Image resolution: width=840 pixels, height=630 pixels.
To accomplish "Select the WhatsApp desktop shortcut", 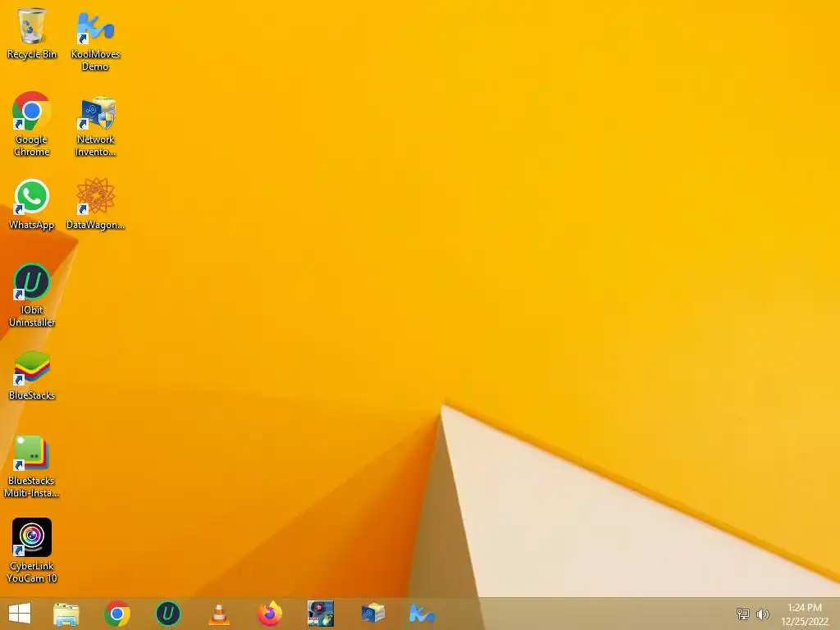I will point(32,204).
